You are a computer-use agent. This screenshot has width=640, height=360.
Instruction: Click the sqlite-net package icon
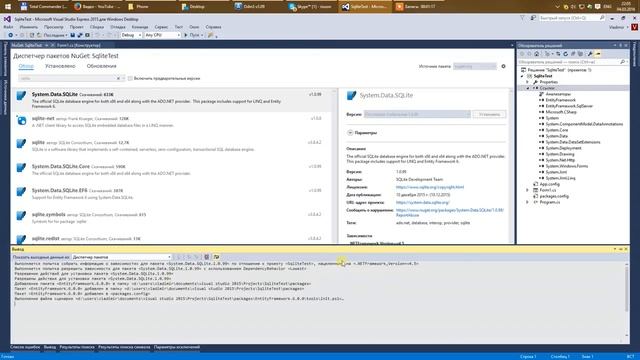coord(21,120)
